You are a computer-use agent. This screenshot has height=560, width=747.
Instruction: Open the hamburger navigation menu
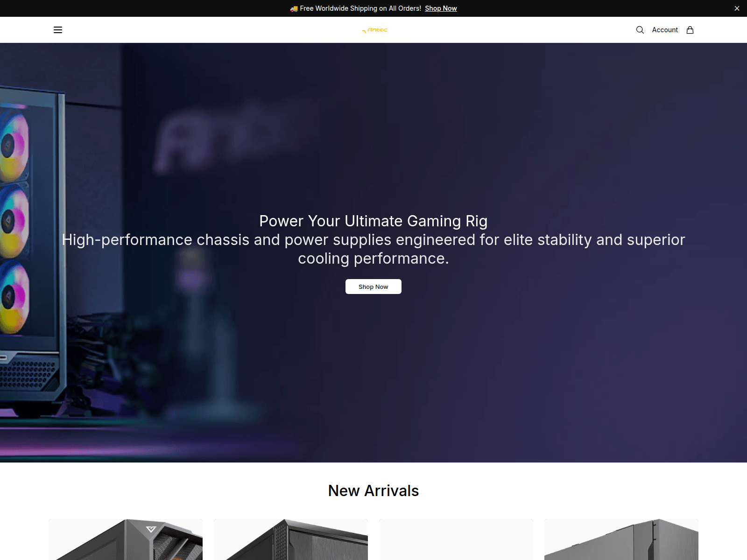point(58,30)
